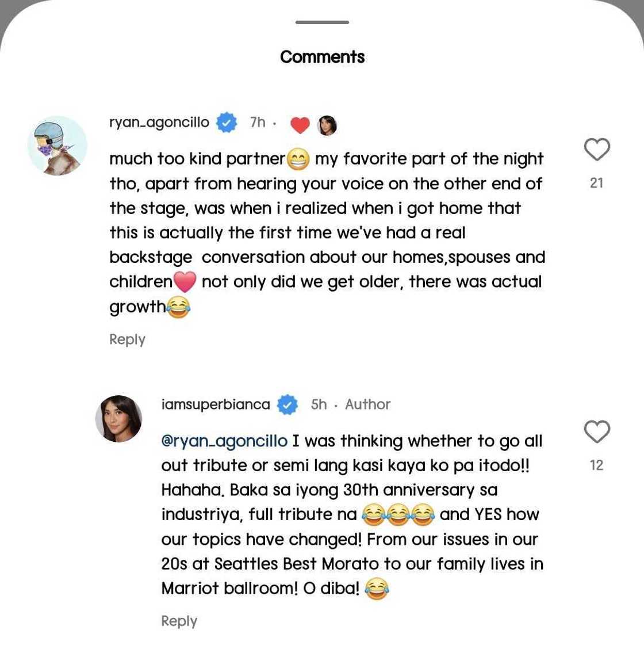The height and width of the screenshot is (657, 644).
Task: Tap the small author avatar next to the red heart
Action: click(x=327, y=125)
